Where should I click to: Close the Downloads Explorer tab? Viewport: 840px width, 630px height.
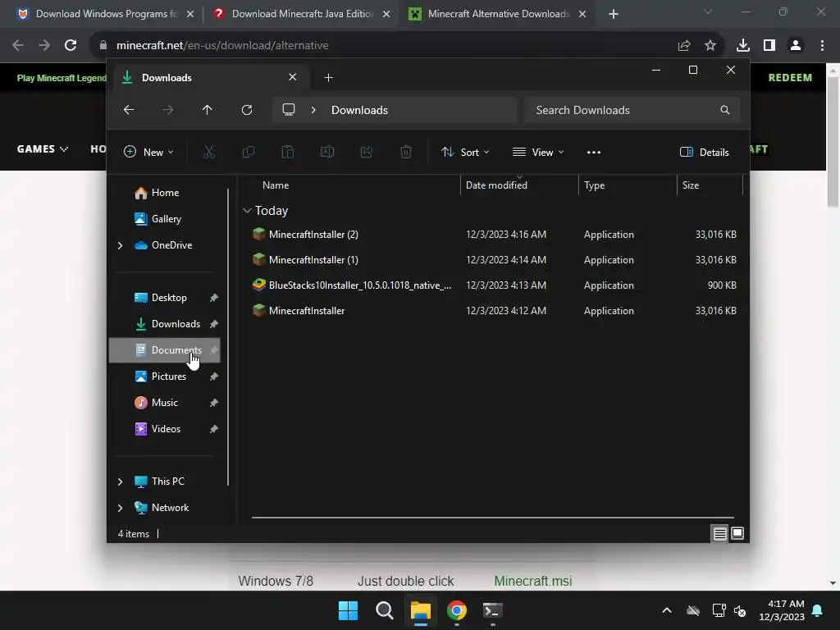point(293,77)
